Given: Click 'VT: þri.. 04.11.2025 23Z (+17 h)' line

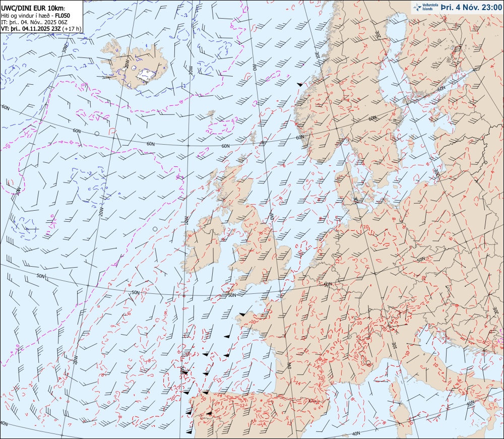Looking at the screenshot, I should point(41,29).
